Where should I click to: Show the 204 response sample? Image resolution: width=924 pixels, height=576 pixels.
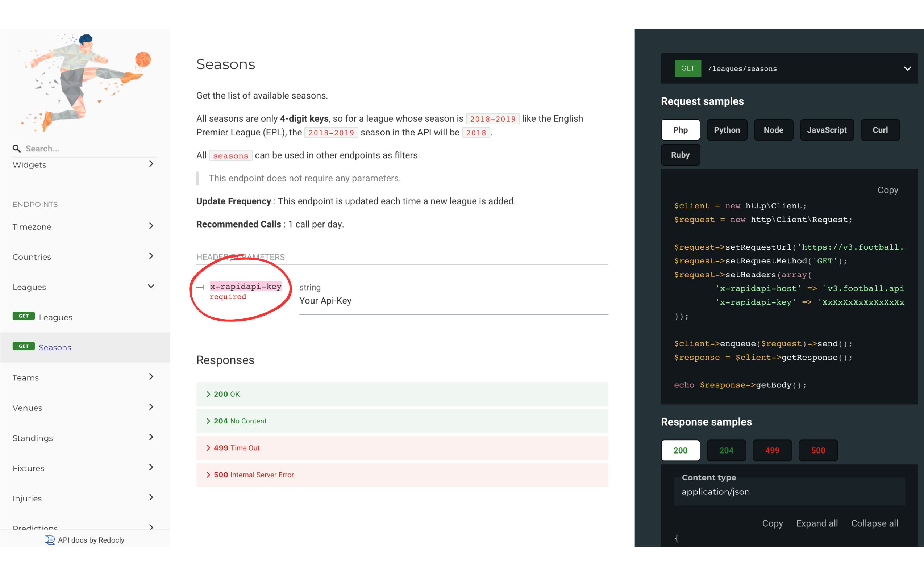pyautogui.click(x=726, y=450)
